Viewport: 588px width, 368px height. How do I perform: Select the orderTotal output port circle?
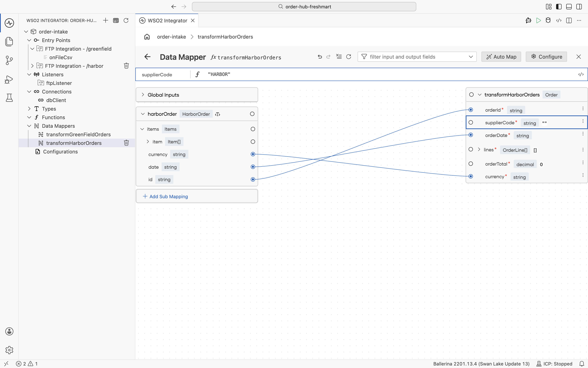471,164
